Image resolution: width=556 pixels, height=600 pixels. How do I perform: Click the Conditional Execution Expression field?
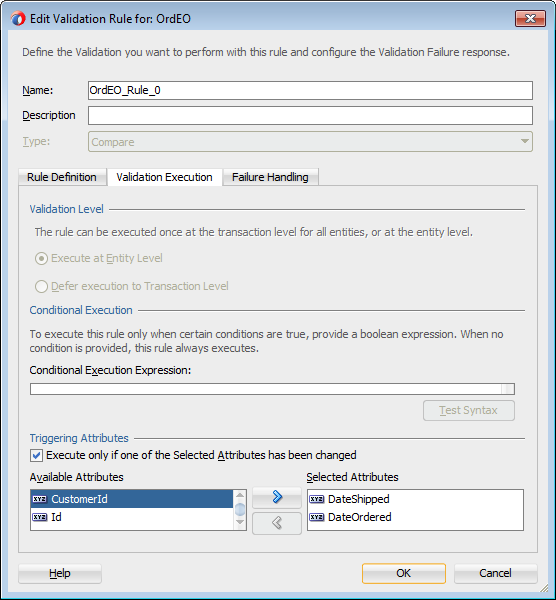click(272, 389)
